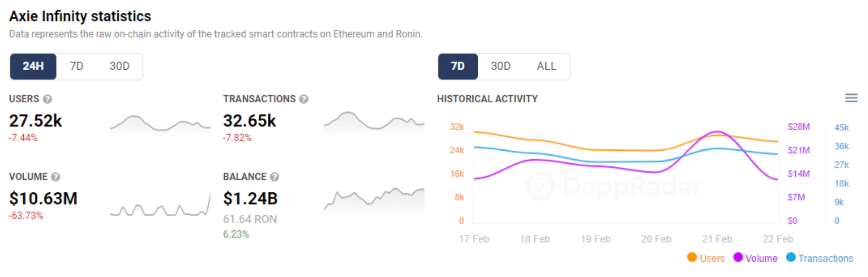Toggle the orange Users legend series

706,258
